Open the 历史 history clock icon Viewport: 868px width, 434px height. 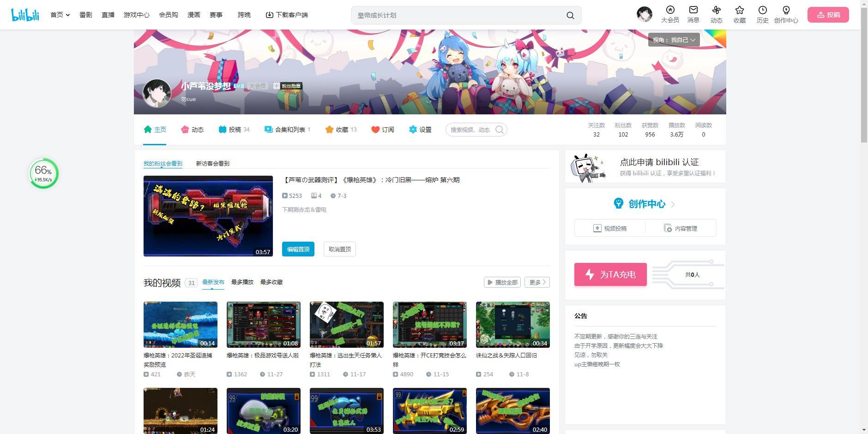762,14
